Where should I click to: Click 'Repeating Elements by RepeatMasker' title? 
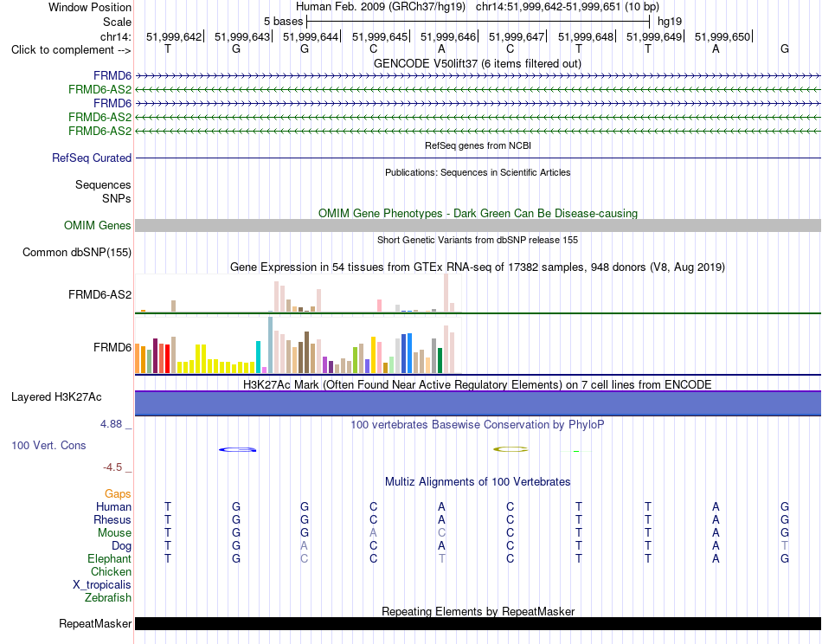[478, 611]
